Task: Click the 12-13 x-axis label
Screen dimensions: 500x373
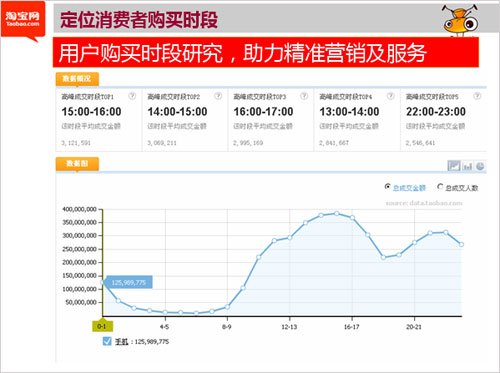Action: (289, 327)
